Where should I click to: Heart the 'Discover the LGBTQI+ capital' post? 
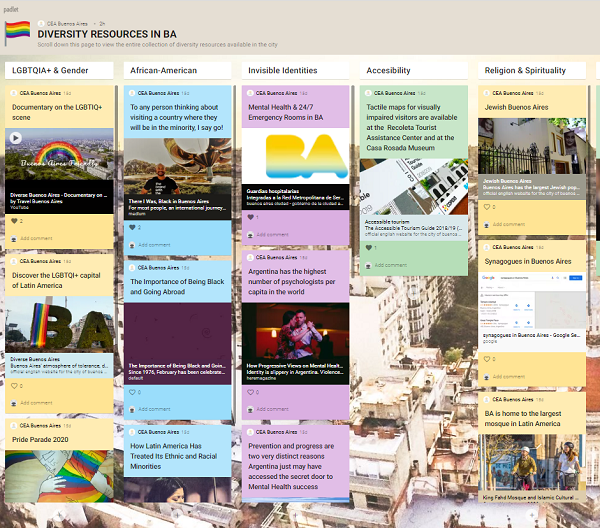(13, 385)
